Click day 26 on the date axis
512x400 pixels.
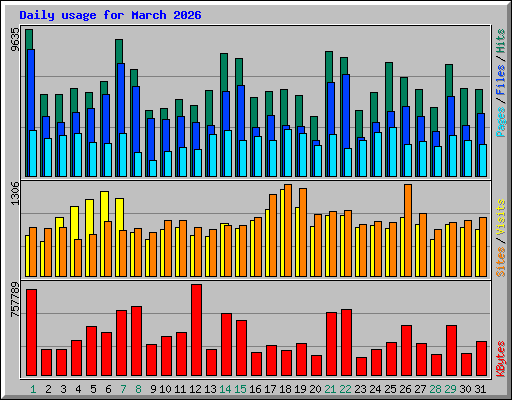point(405,389)
